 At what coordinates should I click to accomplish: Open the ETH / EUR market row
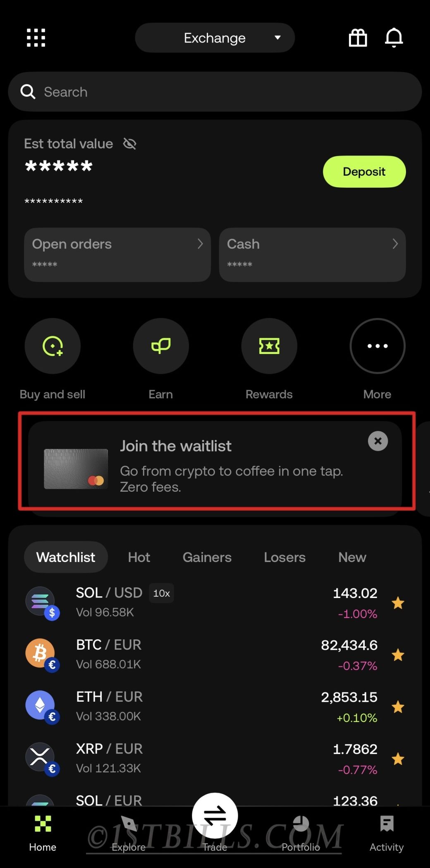pos(215,707)
